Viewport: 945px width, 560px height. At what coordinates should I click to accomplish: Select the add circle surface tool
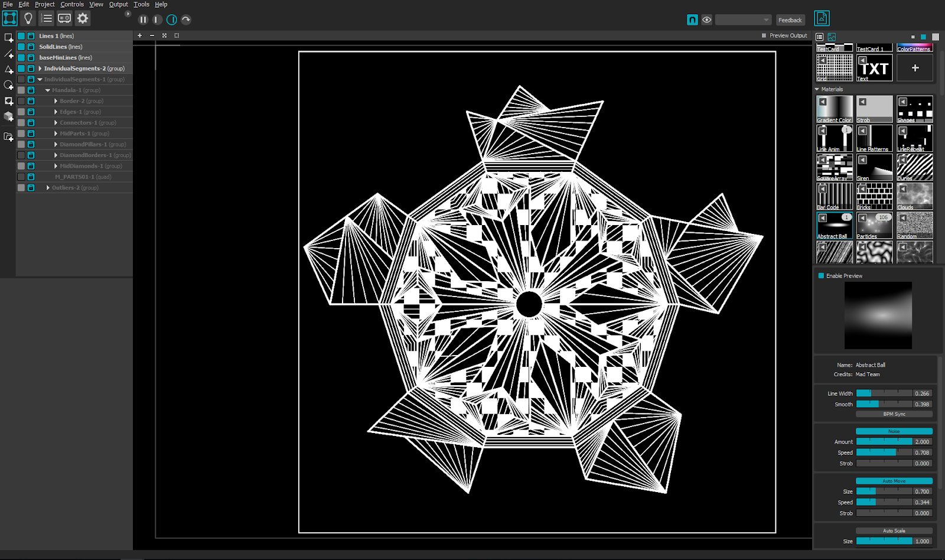[x=8, y=85]
